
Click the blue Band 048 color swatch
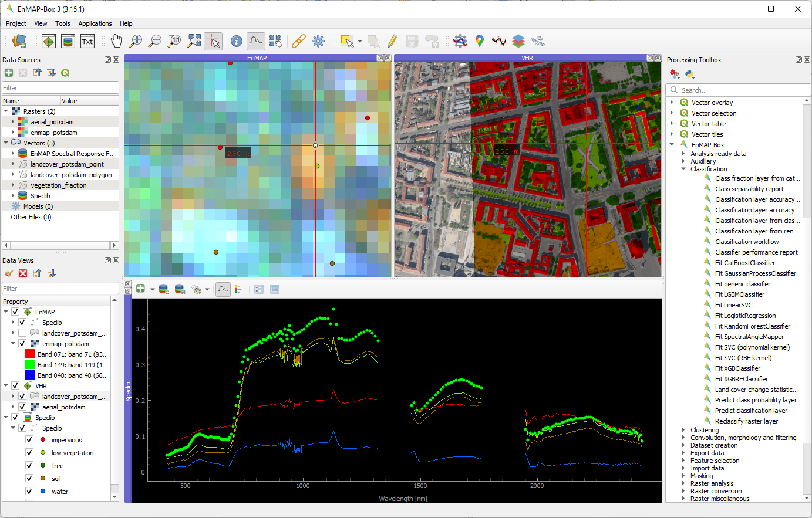[30, 375]
